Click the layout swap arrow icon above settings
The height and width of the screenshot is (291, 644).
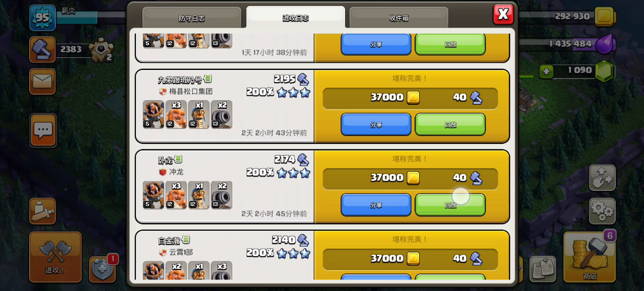tap(602, 178)
